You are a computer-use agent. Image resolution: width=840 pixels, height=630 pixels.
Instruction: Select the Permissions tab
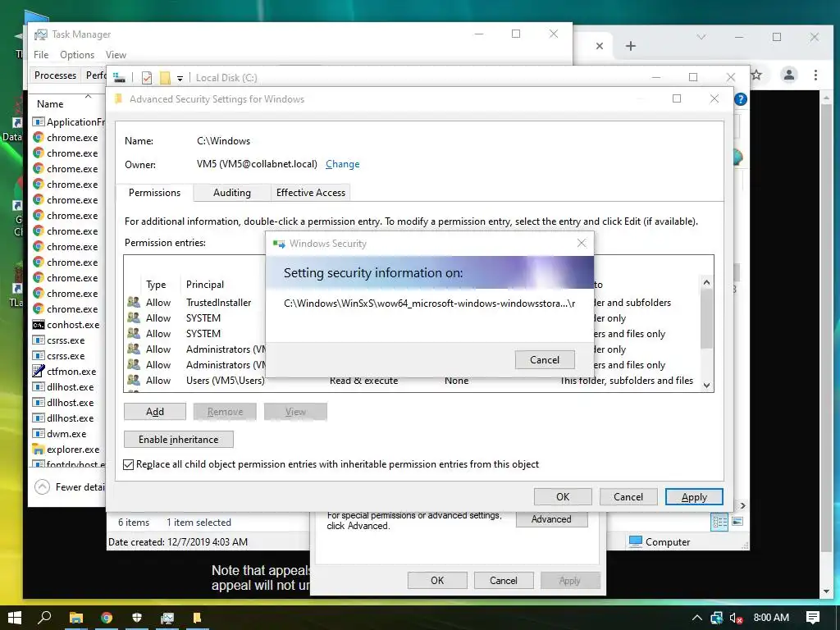pyautogui.click(x=154, y=192)
